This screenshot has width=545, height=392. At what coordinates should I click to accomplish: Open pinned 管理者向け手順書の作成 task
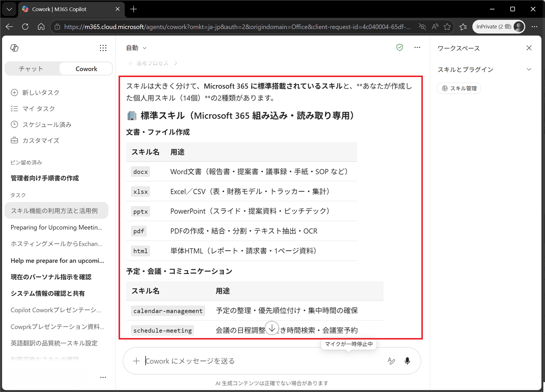pyautogui.click(x=45, y=178)
